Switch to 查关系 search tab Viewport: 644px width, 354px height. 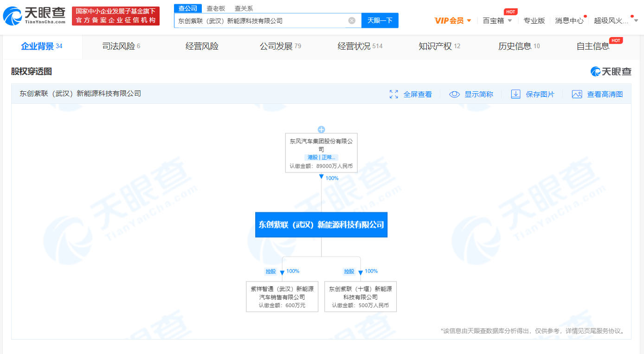pos(244,8)
